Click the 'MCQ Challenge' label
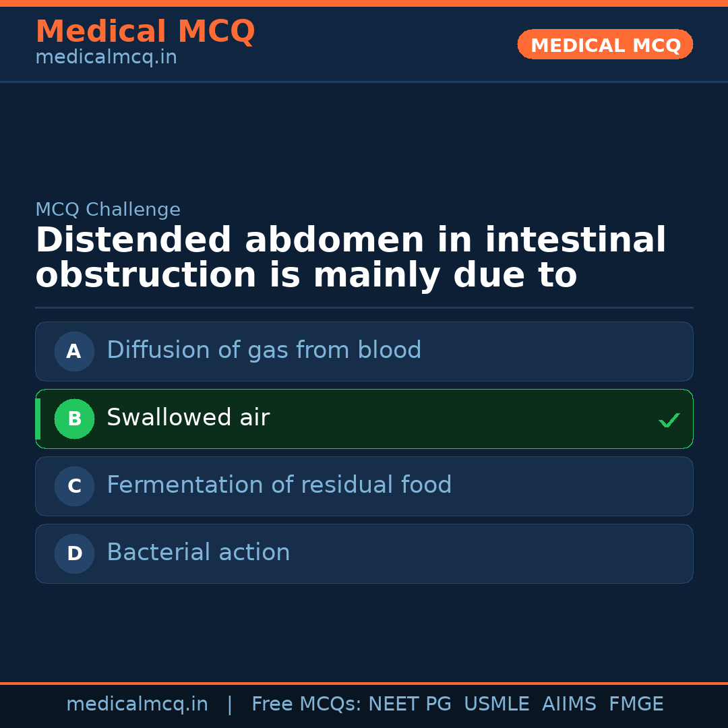 tap(108, 210)
